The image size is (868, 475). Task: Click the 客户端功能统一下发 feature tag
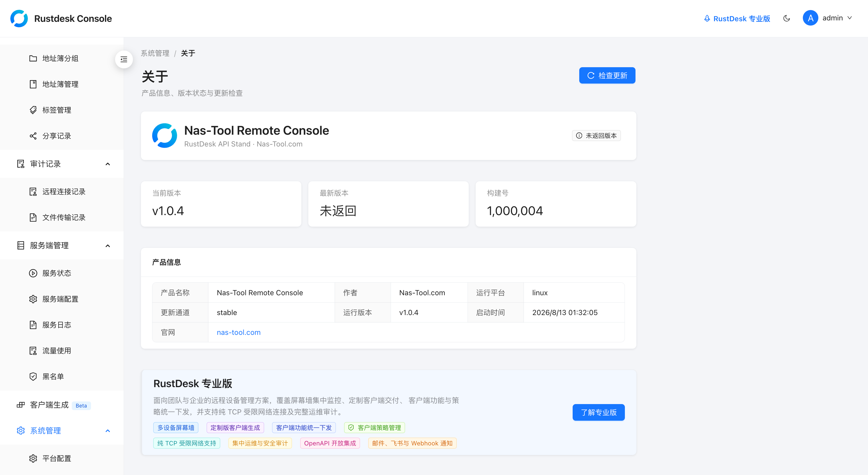[304, 428]
